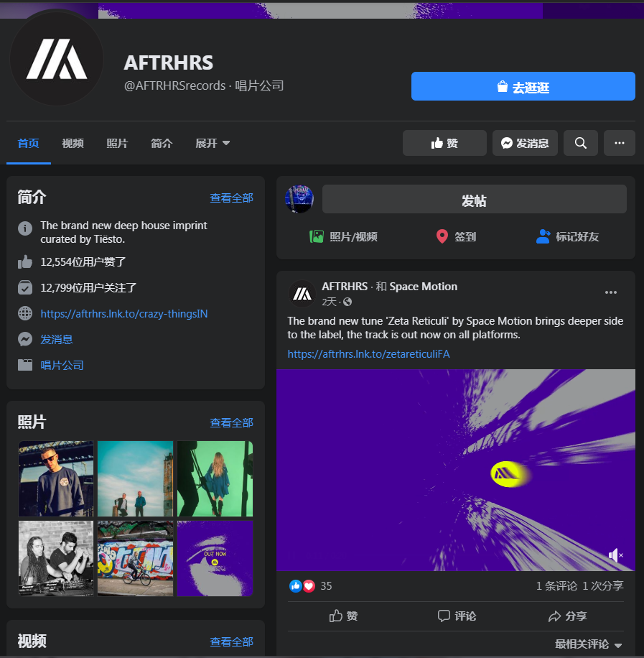
Task: Open the three-dot page options menu
Action: point(620,143)
